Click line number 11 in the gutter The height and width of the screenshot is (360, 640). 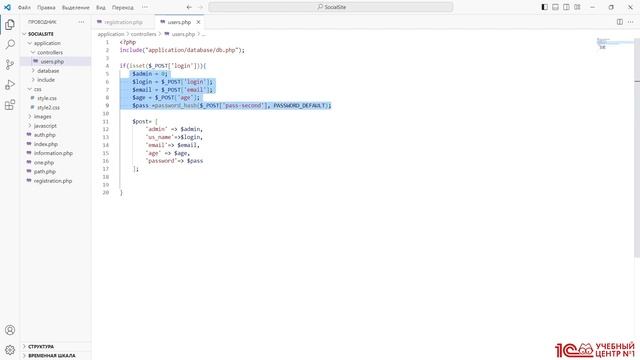coord(106,121)
